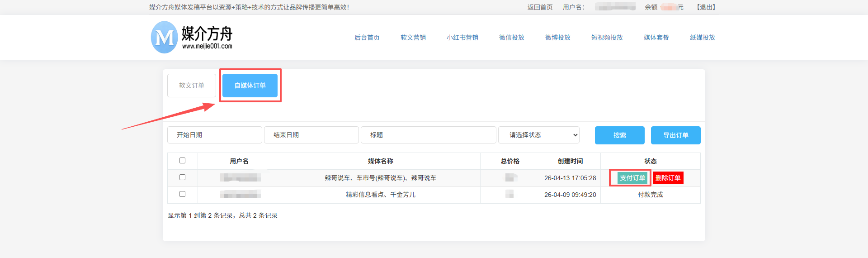The image size is (868, 258).
Task: Pay order via 支付订单 button
Action: coord(632,178)
